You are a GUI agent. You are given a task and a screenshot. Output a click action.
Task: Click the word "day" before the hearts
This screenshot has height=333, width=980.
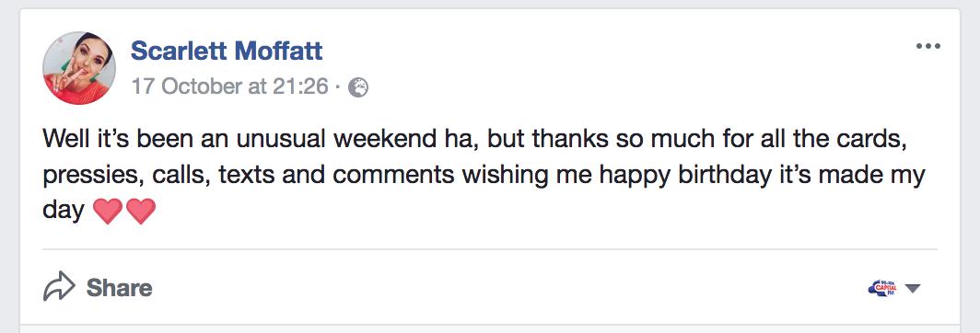coord(64,212)
